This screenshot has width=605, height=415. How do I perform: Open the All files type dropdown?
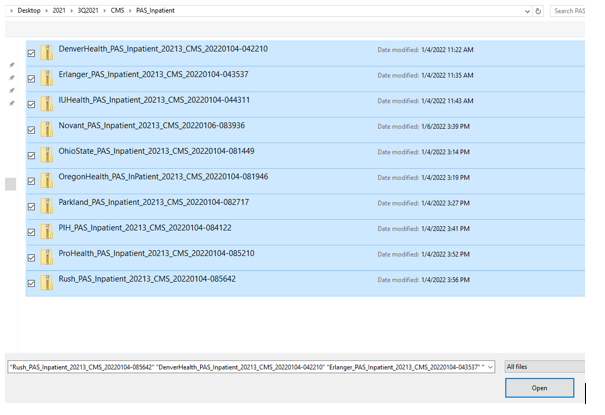tap(544, 367)
